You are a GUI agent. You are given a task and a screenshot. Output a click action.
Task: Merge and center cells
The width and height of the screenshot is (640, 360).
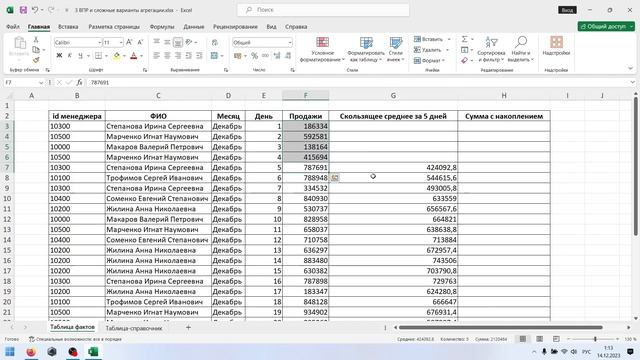pyautogui.click(x=215, y=56)
